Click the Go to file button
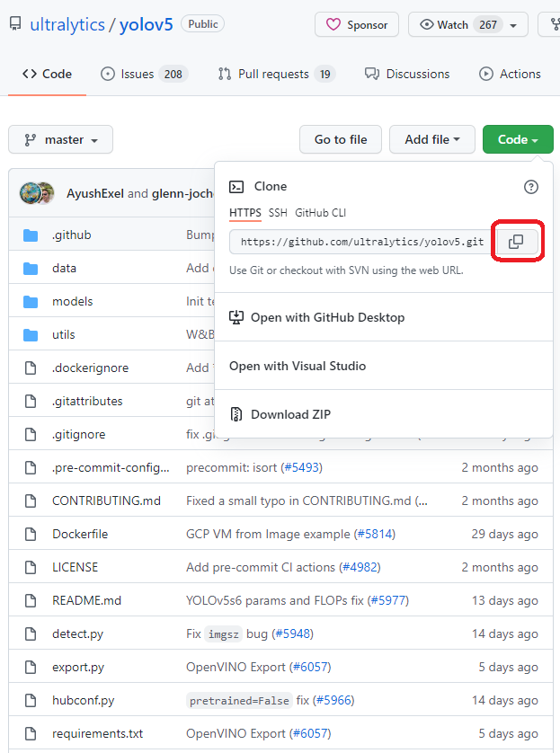This screenshot has width=560, height=753. pyautogui.click(x=341, y=140)
